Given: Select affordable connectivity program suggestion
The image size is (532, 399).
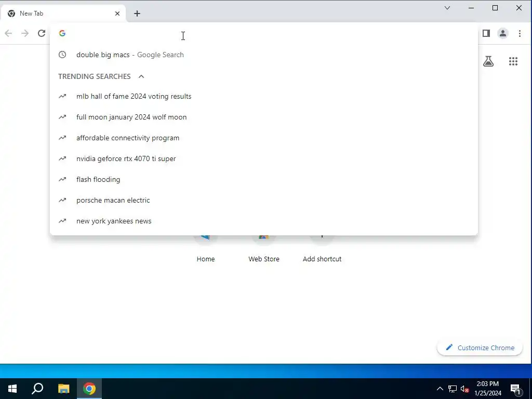Looking at the screenshot, I should coord(263,138).
